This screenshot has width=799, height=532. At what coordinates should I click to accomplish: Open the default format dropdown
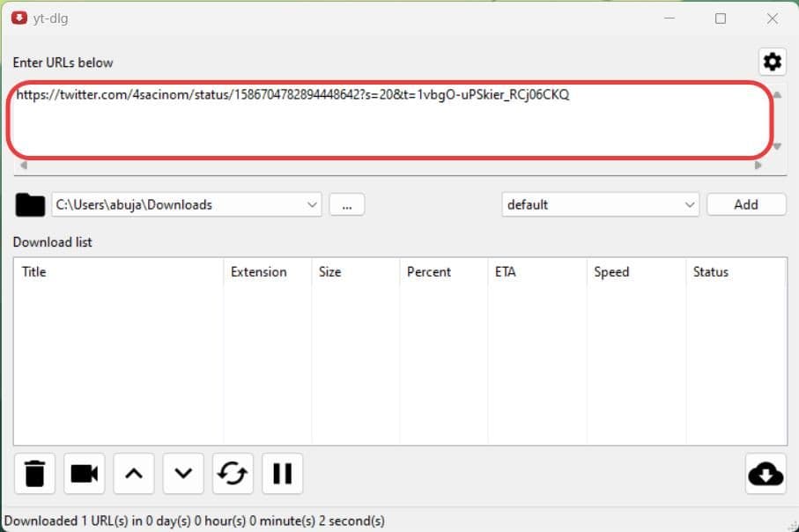pyautogui.click(x=689, y=204)
